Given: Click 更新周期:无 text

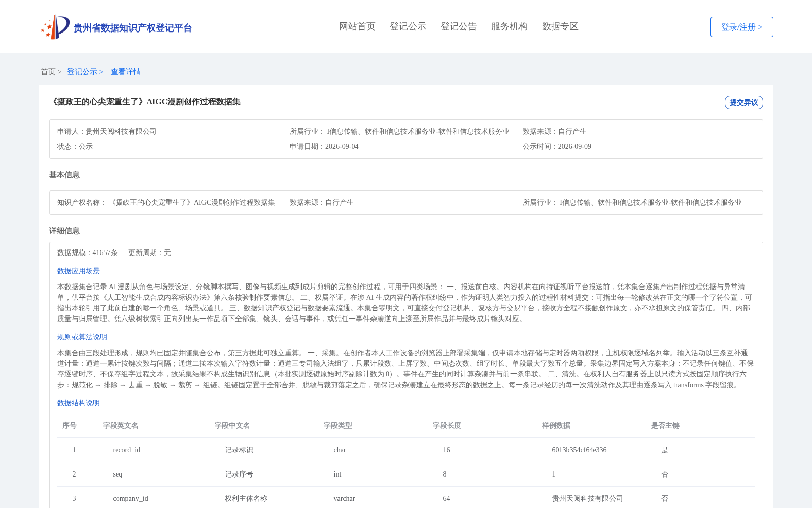Looking at the screenshot, I should pyautogui.click(x=150, y=252).
